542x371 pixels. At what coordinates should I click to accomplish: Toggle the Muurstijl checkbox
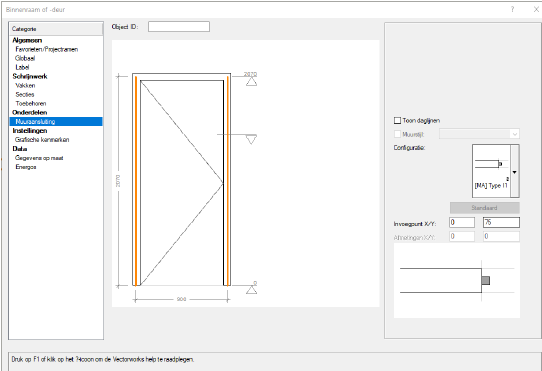[x=398, y=134]
